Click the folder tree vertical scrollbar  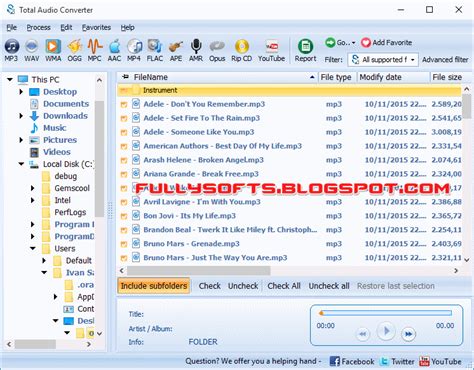[99, 158]
